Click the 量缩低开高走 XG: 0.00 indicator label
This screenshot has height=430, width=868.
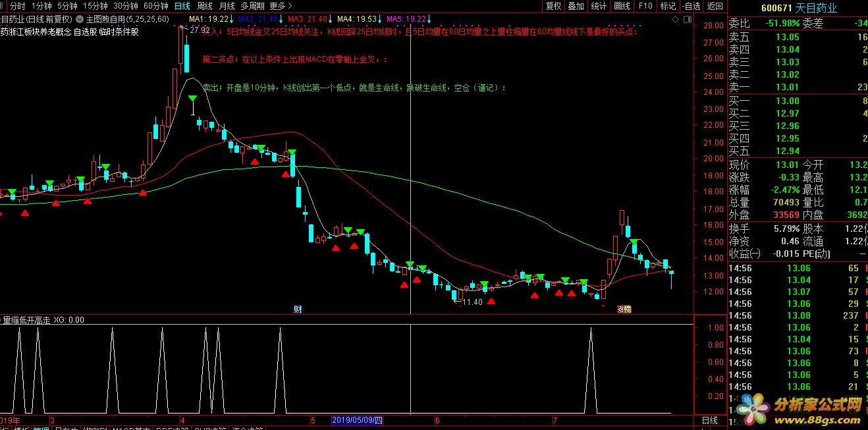click(x=44, y=320)
